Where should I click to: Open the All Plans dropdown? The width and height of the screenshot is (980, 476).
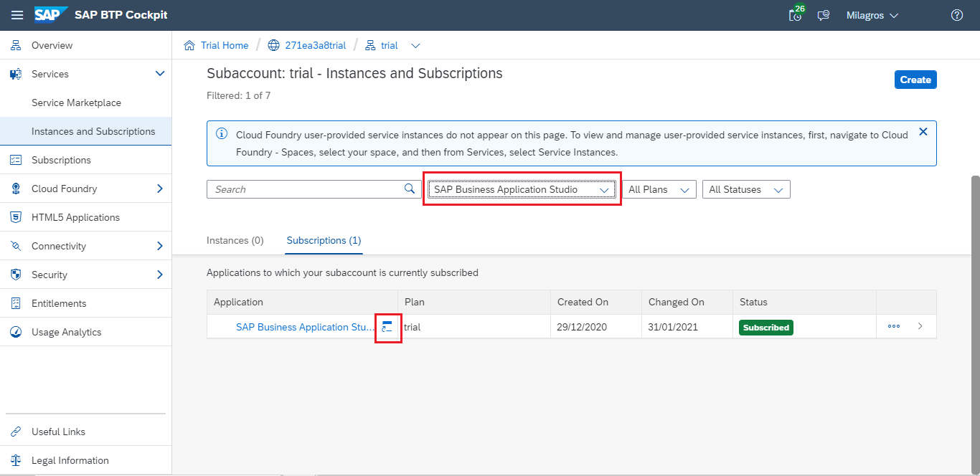[x=658, y=189]
